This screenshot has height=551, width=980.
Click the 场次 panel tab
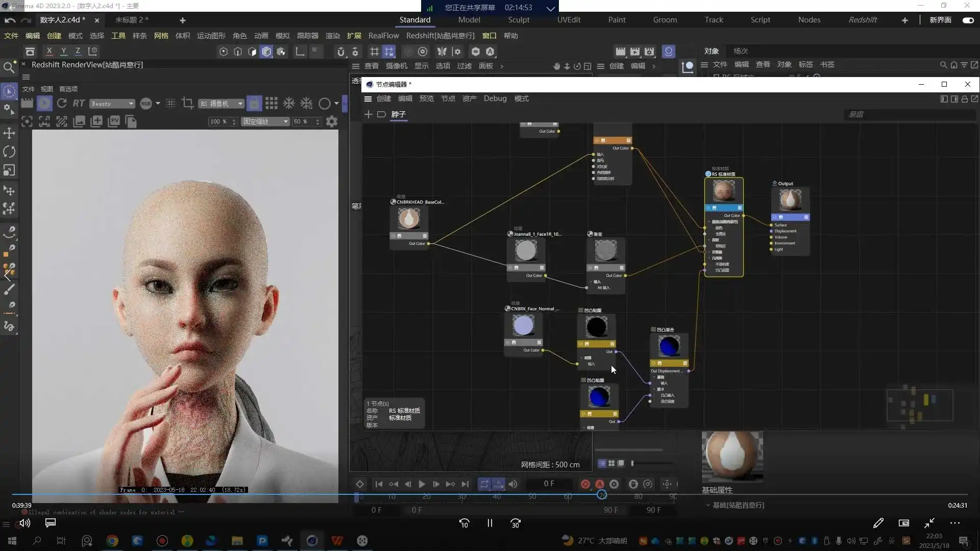740,51
